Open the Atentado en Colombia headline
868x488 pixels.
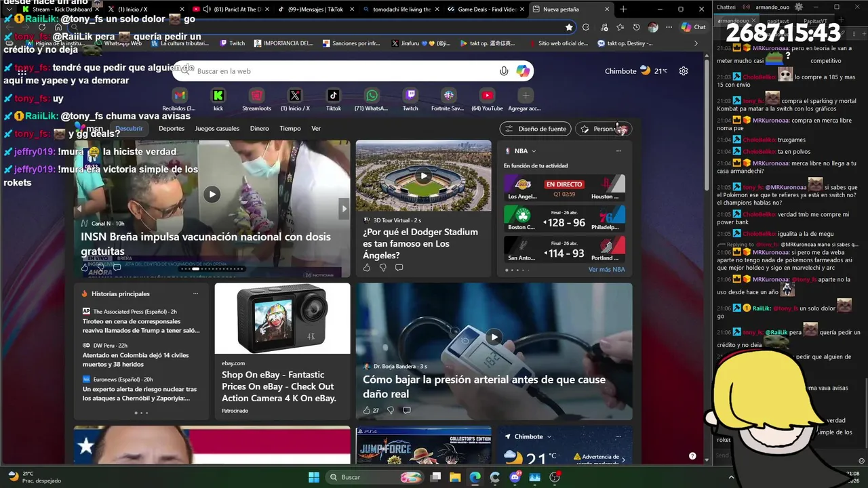tap(136, 359)
